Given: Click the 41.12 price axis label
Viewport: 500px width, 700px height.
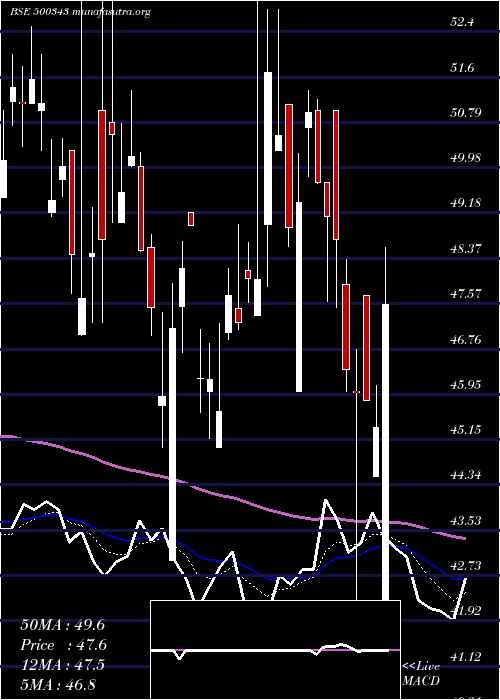Looking at the screenshot, I should click(466, 657).
